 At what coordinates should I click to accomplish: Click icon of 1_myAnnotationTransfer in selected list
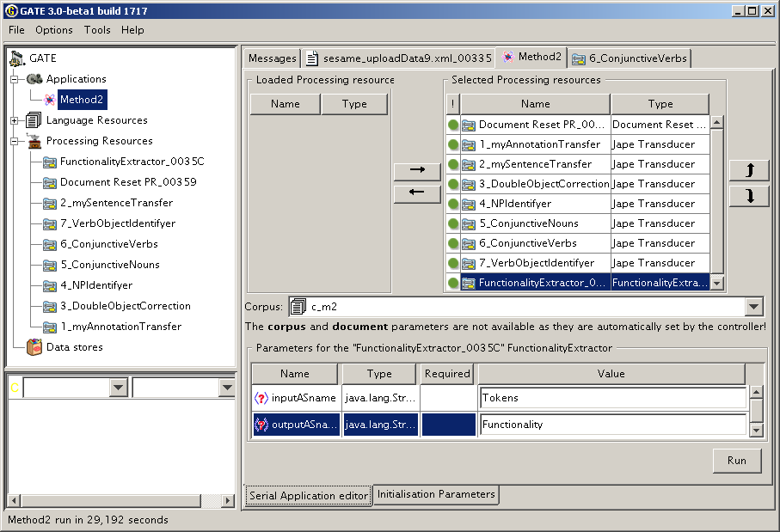point(468,144)
